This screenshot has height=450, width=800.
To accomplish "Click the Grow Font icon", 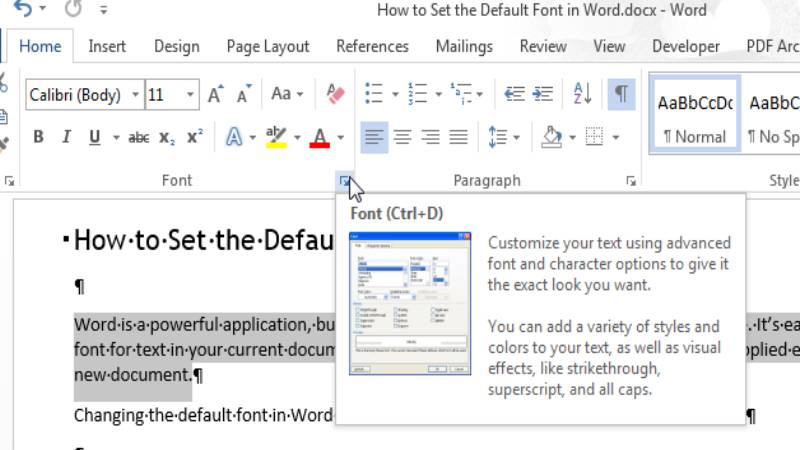I will [x=215, y=95].
